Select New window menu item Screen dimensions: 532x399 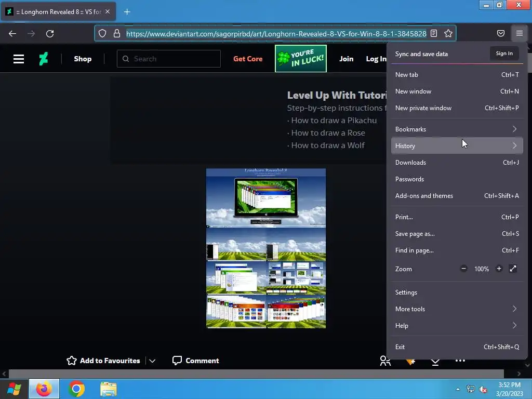coord(457,91)
